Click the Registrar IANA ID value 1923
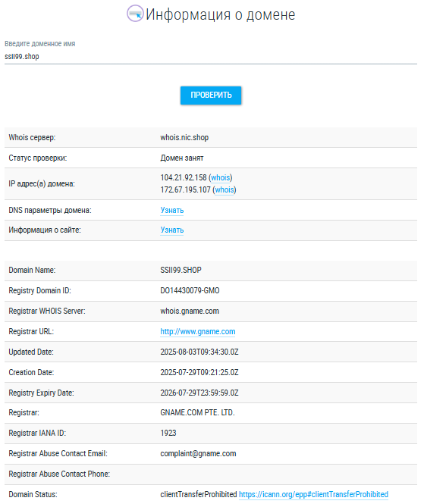Viewport: 424px width, 504px height. [168, 433]
